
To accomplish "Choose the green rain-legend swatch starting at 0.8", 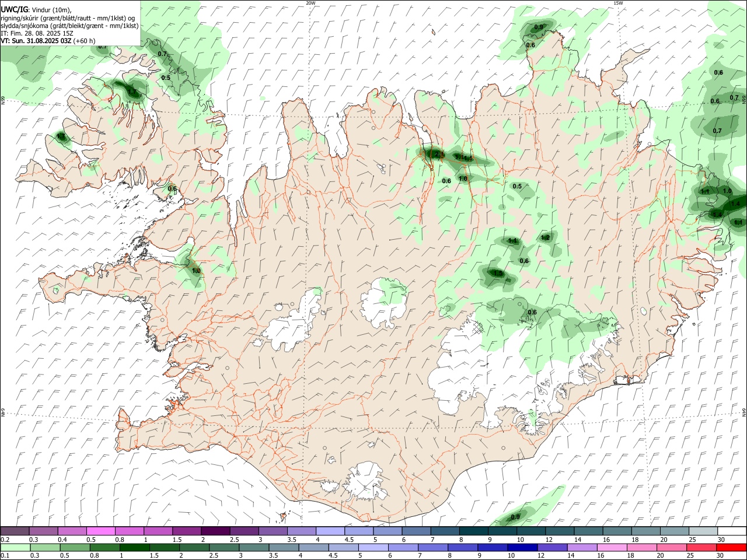I will [104, 547].
